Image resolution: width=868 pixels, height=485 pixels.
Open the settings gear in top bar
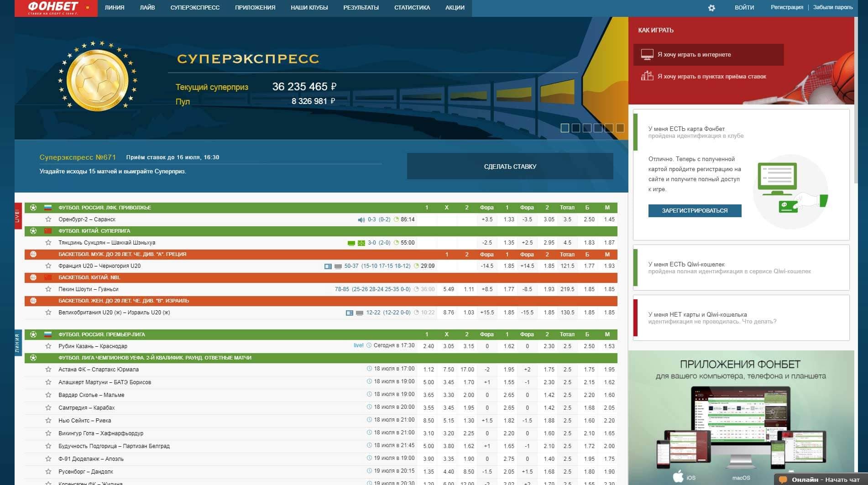711,8
